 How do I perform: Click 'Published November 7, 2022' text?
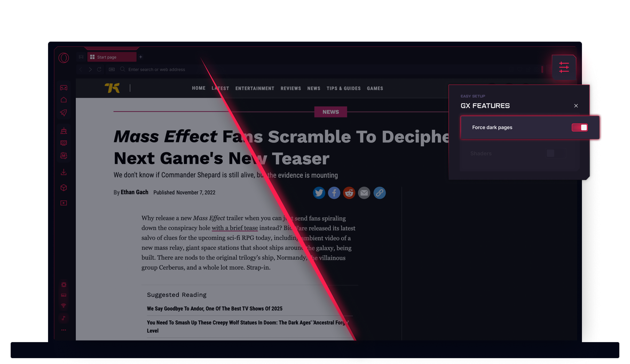click(x=184, y=193)
